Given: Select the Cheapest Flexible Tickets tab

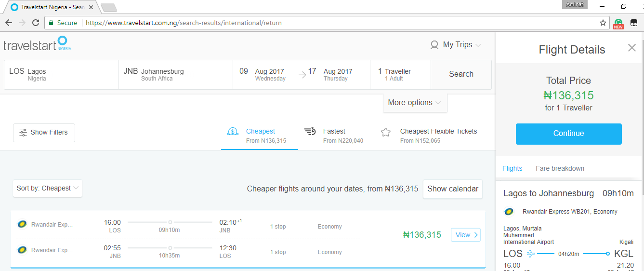Looking at the screenshot, I should click(x=429, y=135).
